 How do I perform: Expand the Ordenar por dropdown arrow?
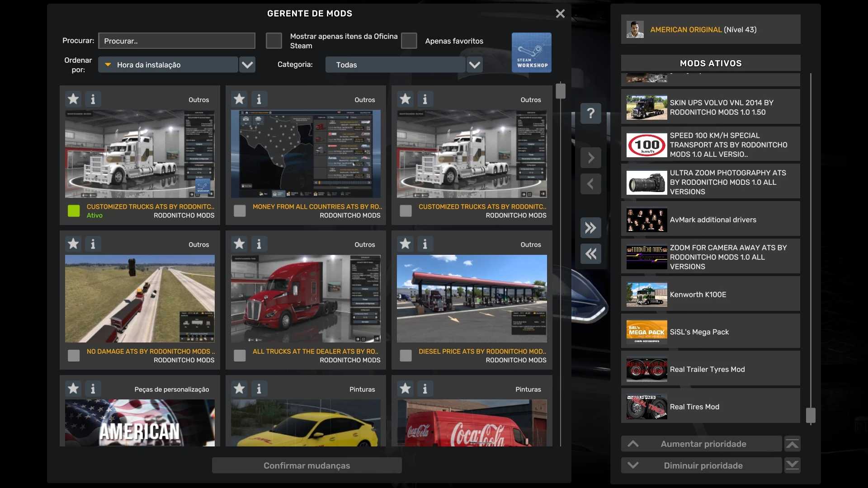[247, 65]
